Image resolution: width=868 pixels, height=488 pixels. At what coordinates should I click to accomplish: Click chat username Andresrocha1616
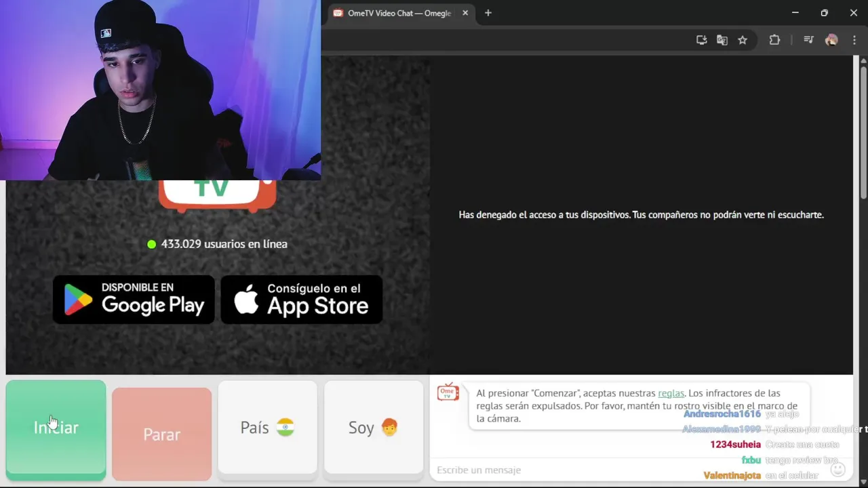tap(722, 414)
